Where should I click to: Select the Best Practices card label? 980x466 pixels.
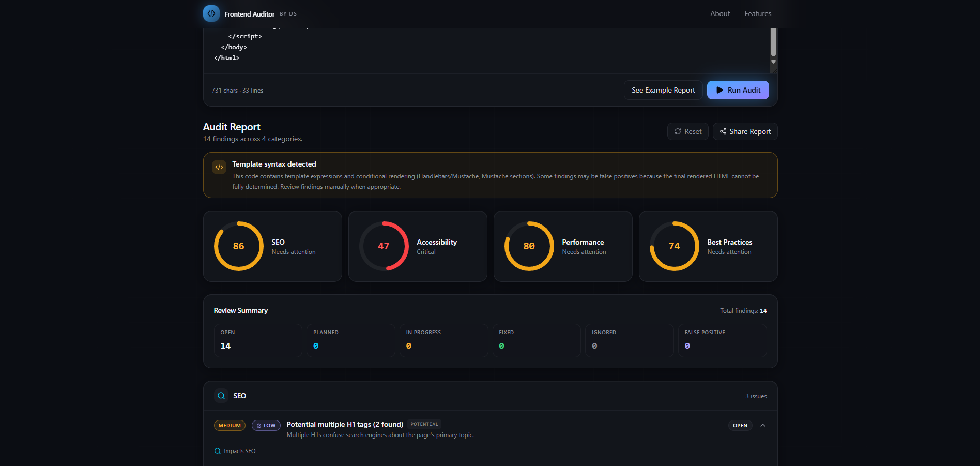(729, 242)
